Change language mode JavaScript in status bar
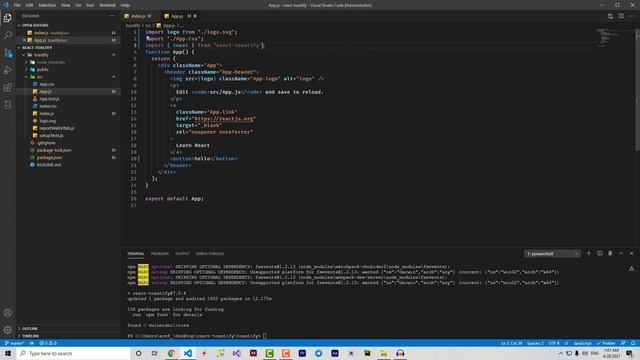640x360 pixels. point(582,343)
